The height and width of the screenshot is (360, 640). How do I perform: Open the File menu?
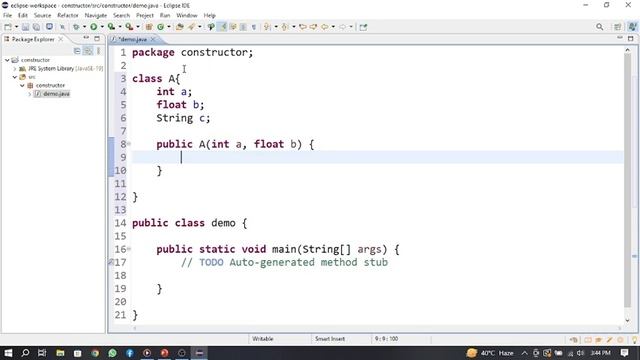click(x=7, y=16)
